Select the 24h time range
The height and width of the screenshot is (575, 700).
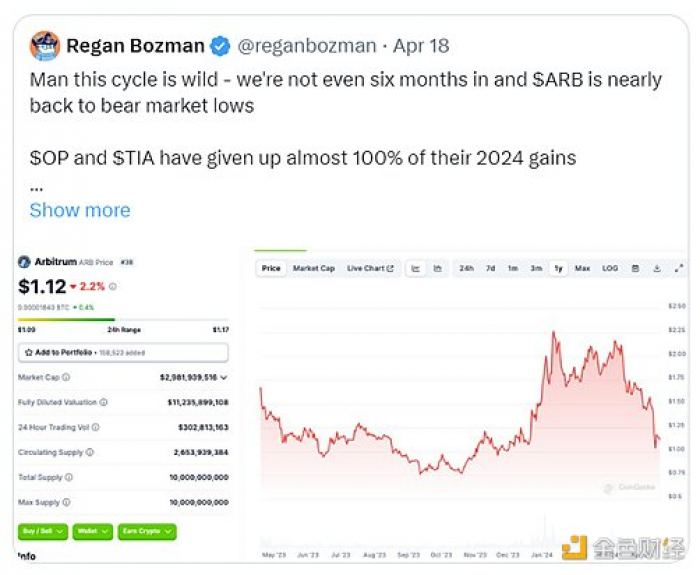pos(467,268)
